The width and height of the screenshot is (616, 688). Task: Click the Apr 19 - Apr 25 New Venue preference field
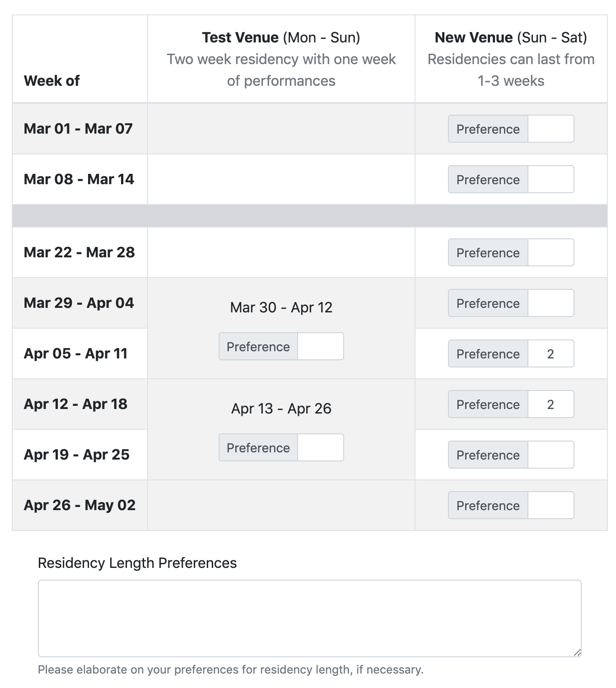(x=551, y=455)
